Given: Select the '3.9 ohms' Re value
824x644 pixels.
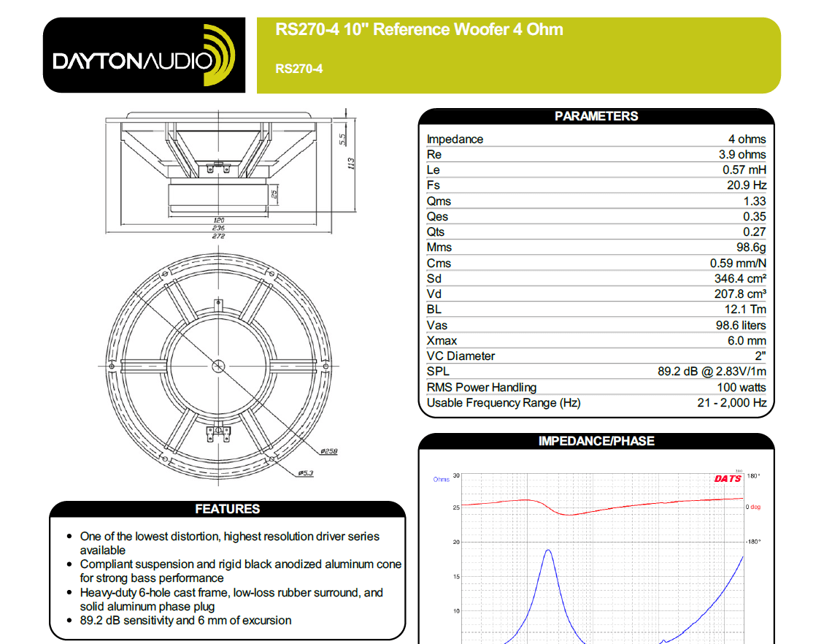Looking at the screenshot, I should coord(742,155).
